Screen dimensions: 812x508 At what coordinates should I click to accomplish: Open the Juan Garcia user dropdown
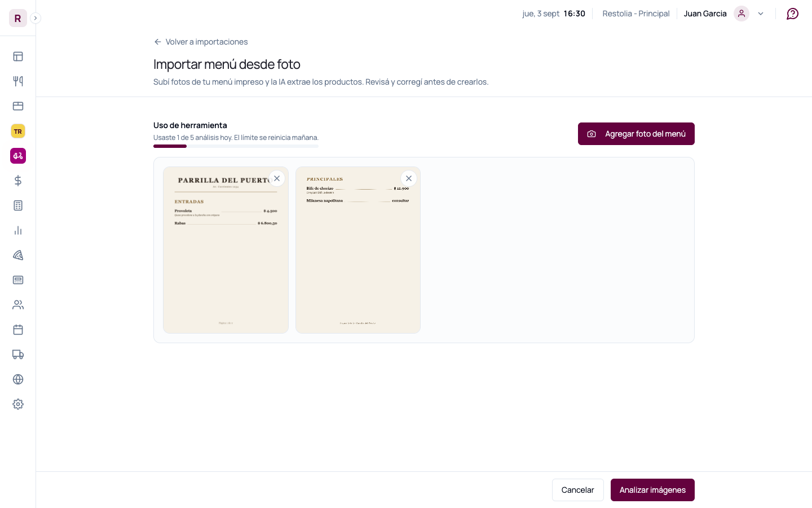724,14
